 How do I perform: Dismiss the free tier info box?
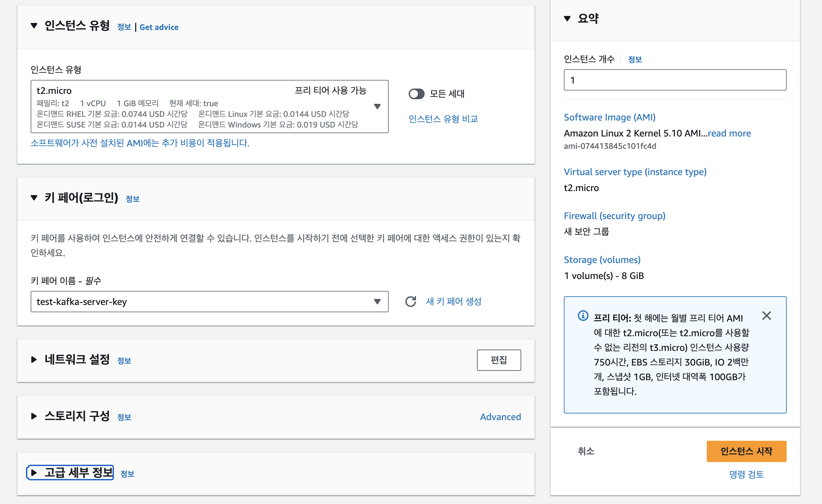tap(766, 316)
